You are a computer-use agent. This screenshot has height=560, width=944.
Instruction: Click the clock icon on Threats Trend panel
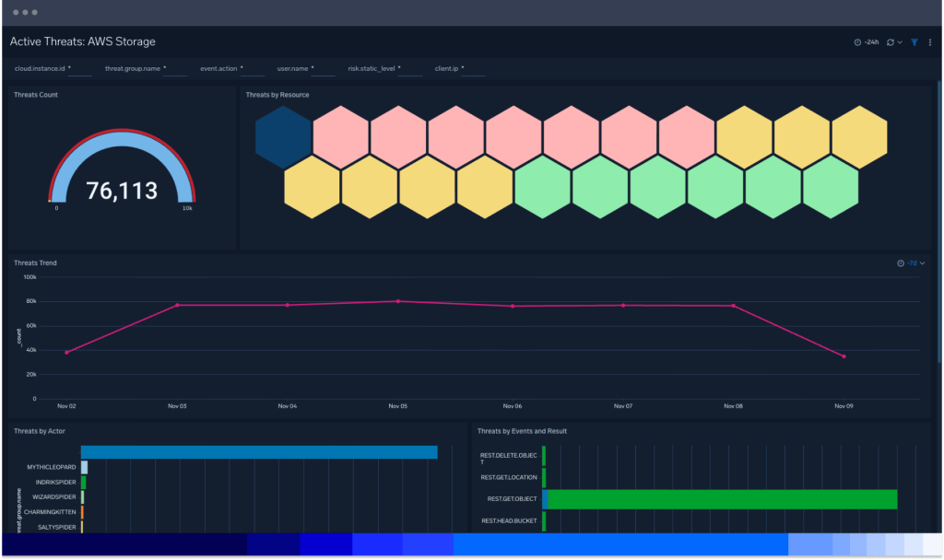[x=901, y=262]
